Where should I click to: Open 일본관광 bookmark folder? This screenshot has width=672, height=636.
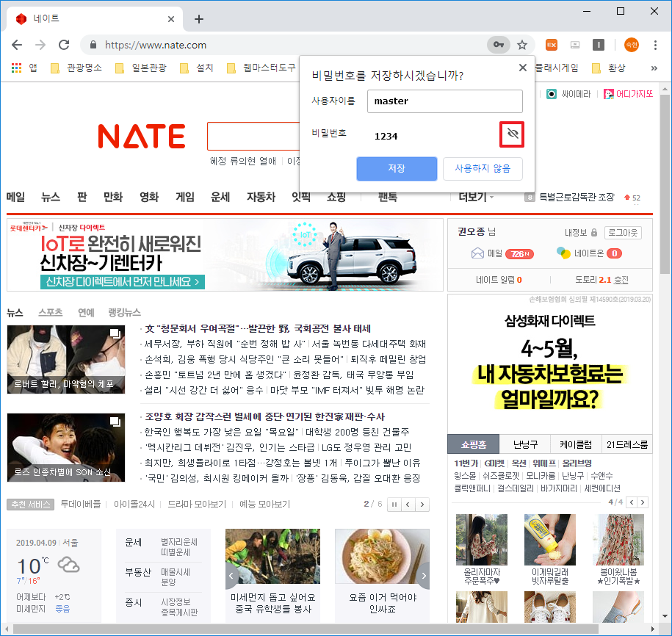(141, 68)
